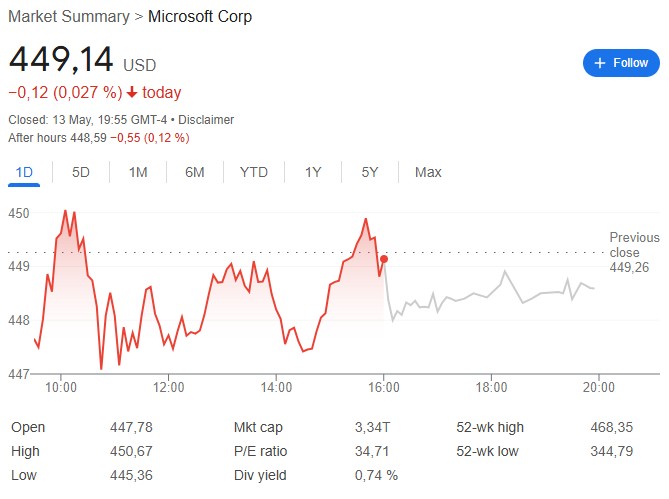
Task: Show the 1M price chart
Action: click(138, 172)
